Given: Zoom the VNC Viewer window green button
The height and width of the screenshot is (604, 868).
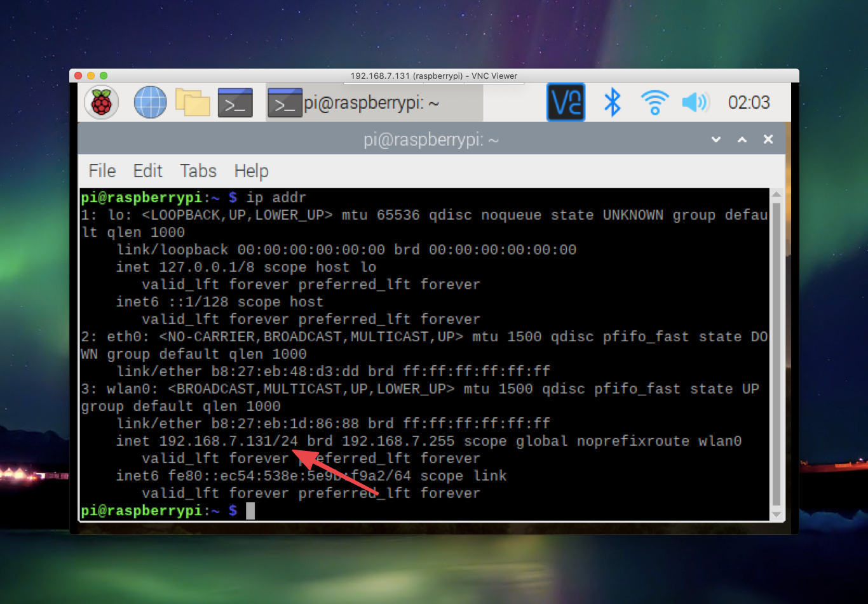Looking at the screenshot, I should pos(104,76).
